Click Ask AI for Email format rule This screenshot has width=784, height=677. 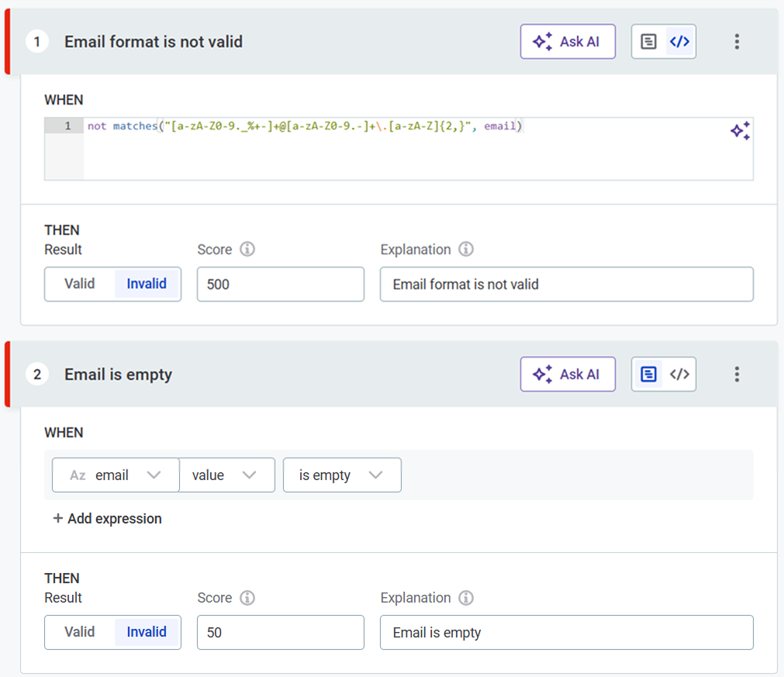(568, 42)
